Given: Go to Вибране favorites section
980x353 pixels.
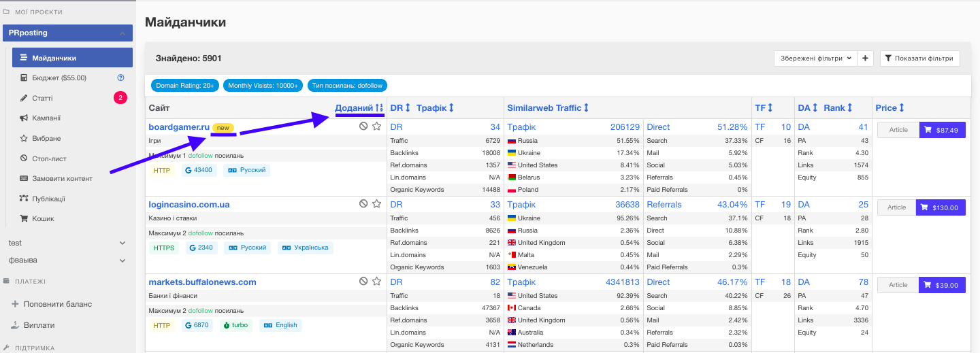Looking at the screenshot, I should click(46, 138).
